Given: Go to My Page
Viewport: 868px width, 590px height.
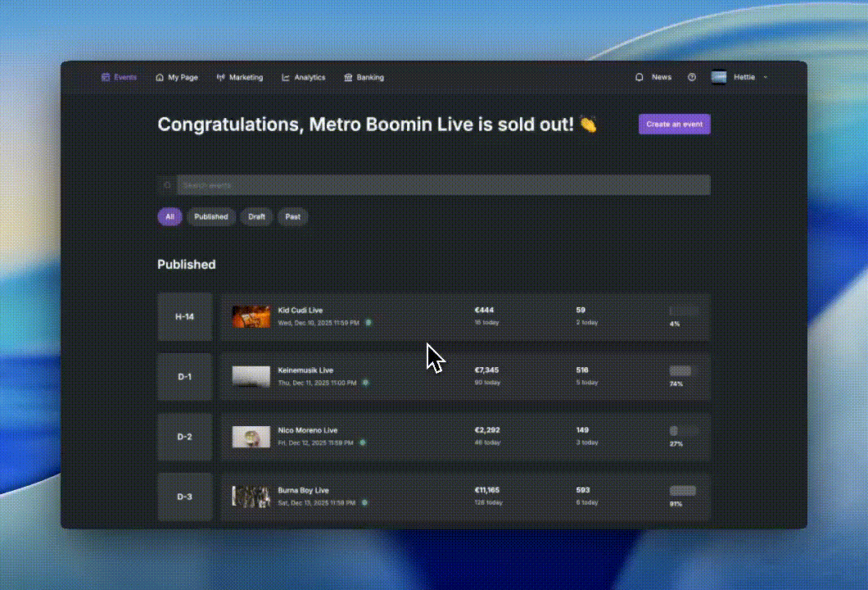Looking at the screenshot, I should 183,78.
